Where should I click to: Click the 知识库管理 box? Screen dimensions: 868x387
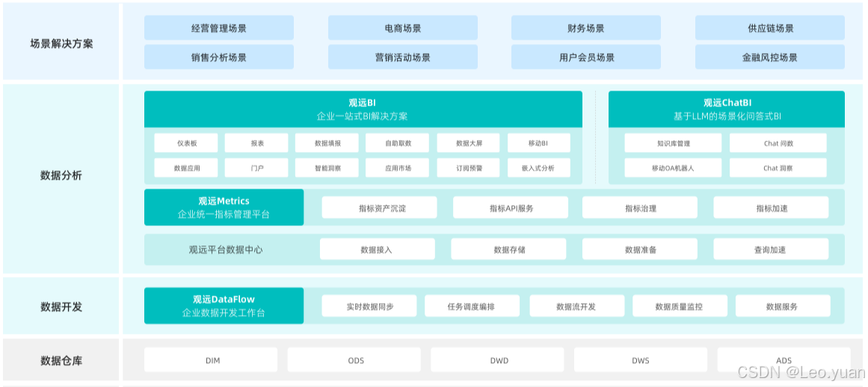673,143
